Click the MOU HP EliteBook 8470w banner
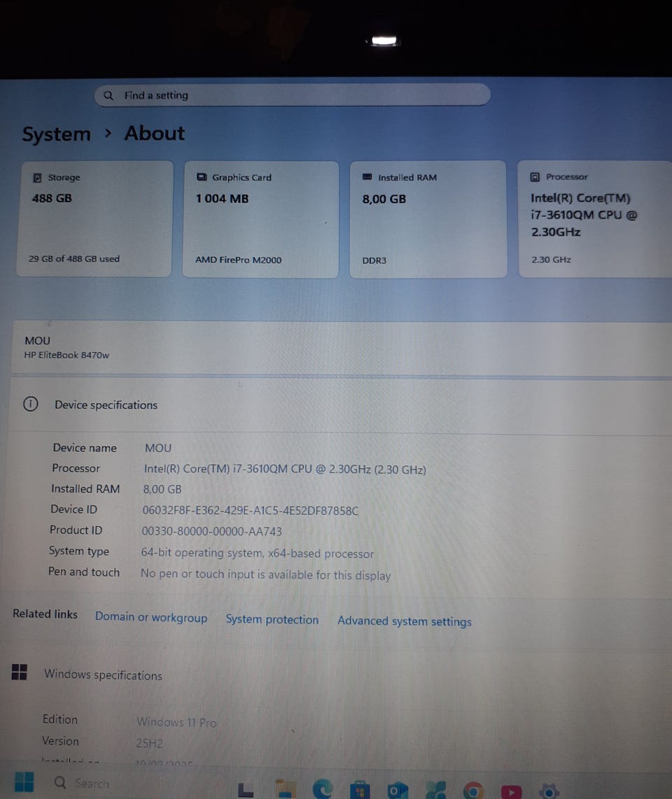The image size is (672, 799). (341, 348)
